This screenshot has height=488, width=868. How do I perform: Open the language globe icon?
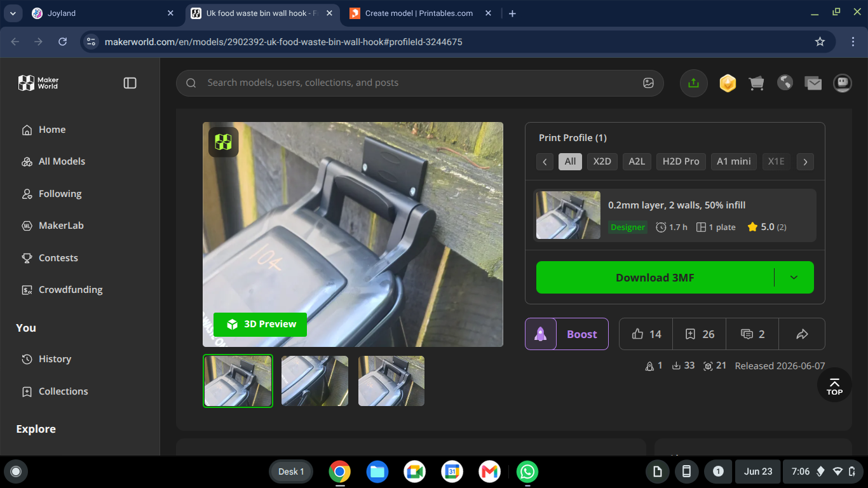point(785,83)
